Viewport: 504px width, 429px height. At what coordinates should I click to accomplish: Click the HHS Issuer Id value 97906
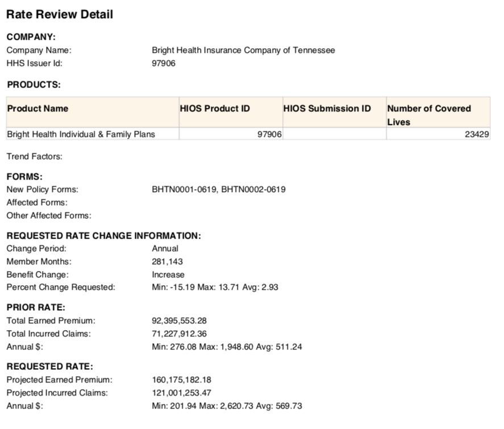[164, 63]
